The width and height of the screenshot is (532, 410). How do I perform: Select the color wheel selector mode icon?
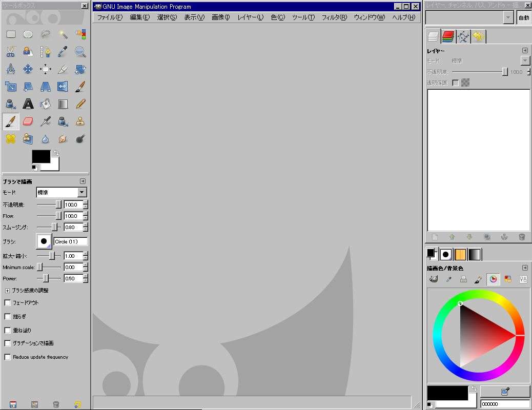(x=493, y=279)
